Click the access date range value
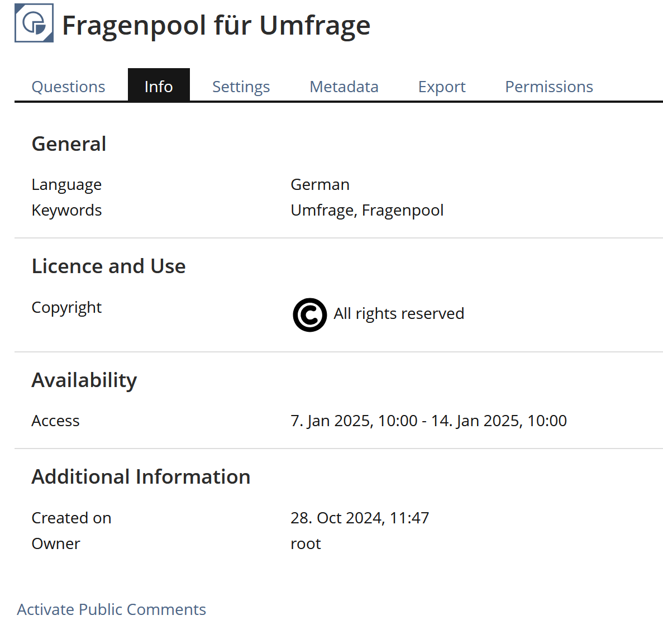The width and height of the screenshot is (663, 644). tap(428, 421)
